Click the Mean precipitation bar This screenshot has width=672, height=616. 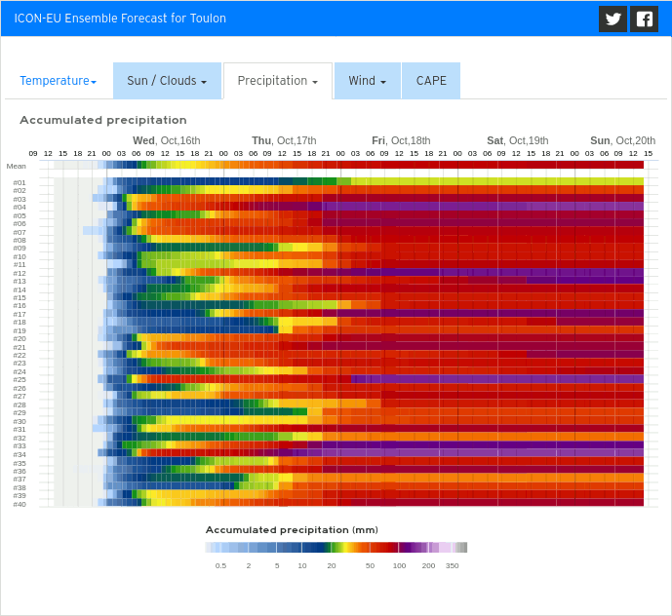click(x=371, y=165)
